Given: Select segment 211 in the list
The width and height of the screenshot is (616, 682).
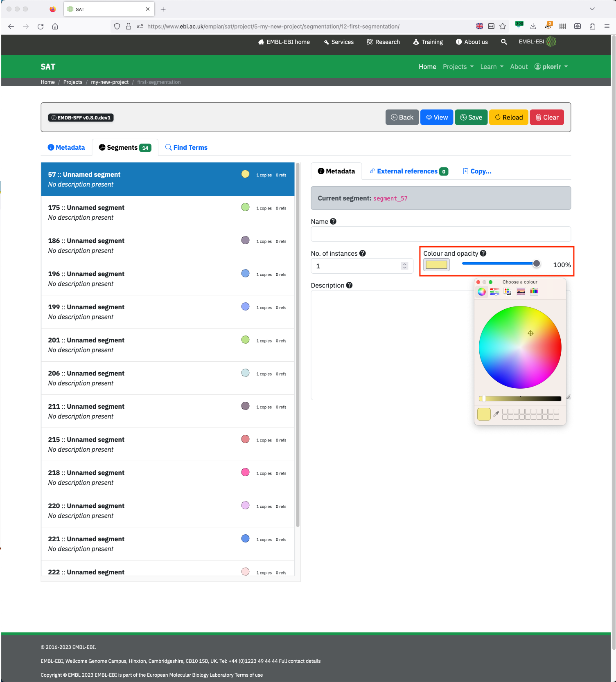Looking at the screenshot, I should click(168, 411).
